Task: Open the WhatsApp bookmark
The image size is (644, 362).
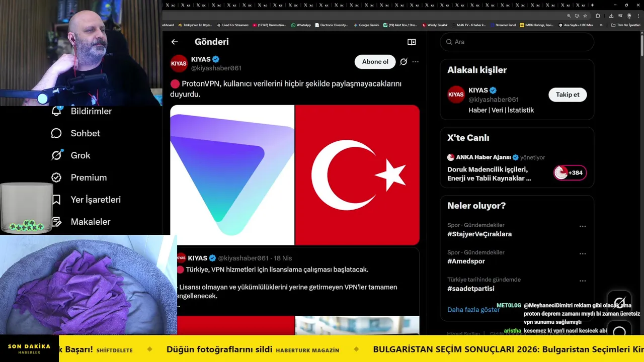Action: click(301, 25)
